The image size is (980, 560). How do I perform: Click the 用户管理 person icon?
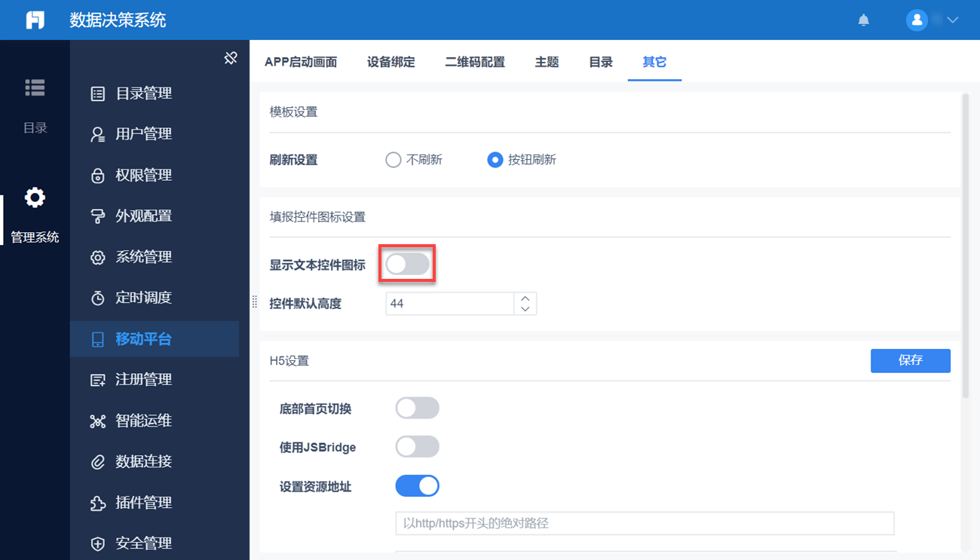tap(98, 135)
